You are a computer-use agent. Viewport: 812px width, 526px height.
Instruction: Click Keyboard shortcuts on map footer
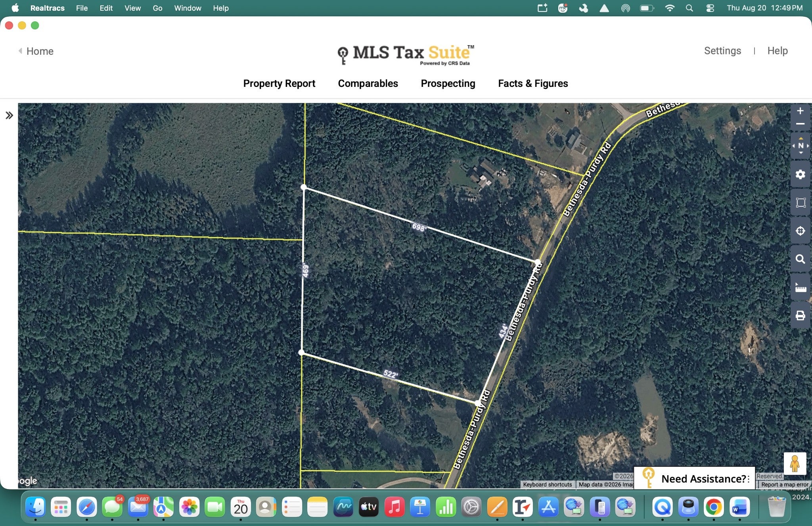(547, 484)
